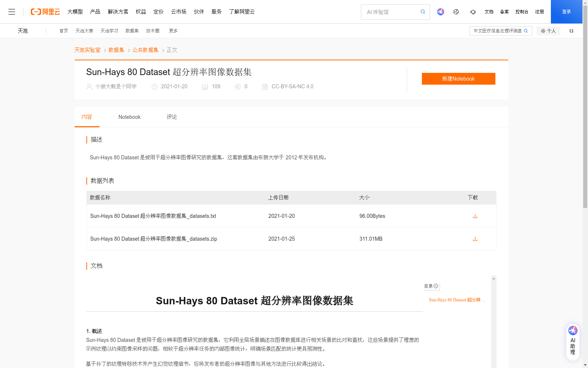Click the globe language icon in header
Image resolution: width=588 pixels, height=368 pixels.
click(x=456, y=12)
